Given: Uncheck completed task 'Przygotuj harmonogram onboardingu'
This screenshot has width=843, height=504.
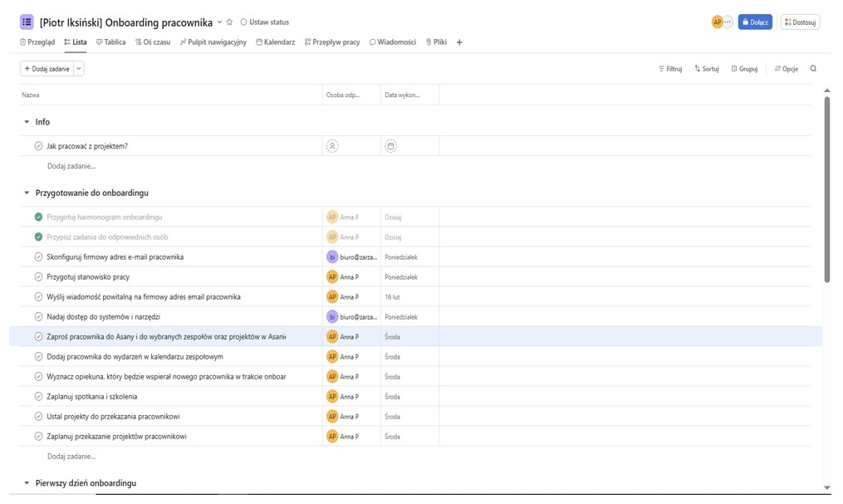Looking at the screenshot, I should click(x=38, y=218).
